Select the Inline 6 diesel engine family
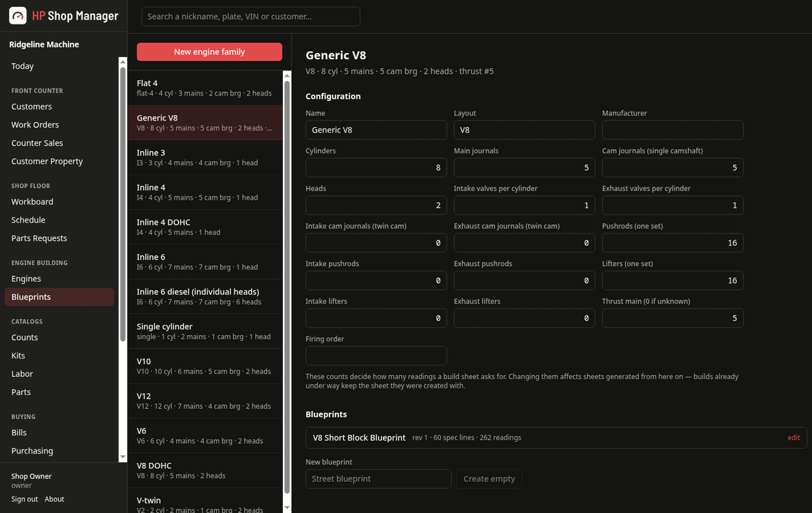Screen dimensions: 812x513 205,296
